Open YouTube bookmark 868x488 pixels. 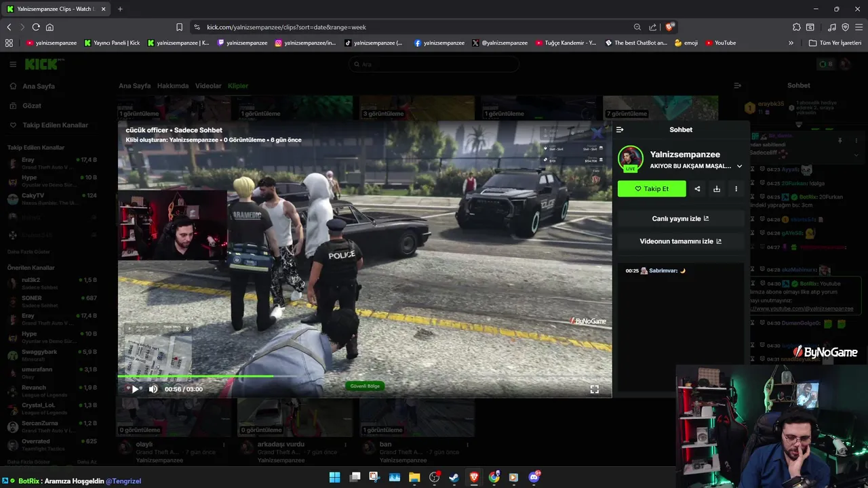pyautogui.click(x=720, y=43)
